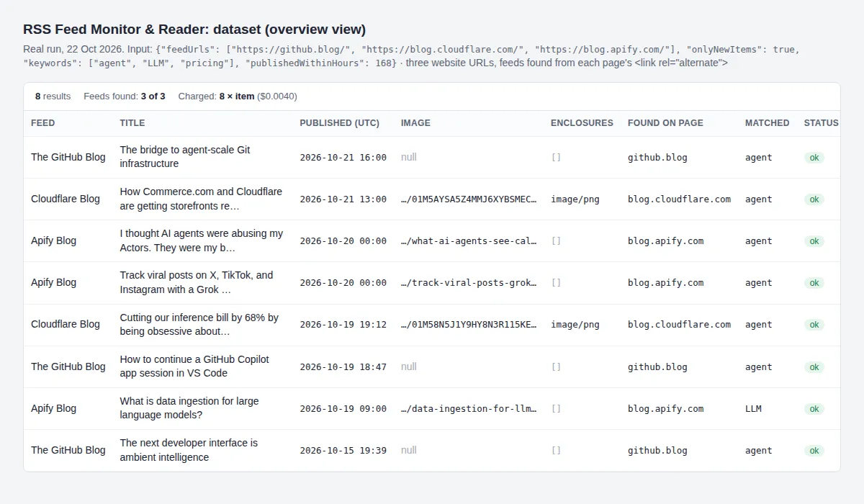Click the IMAGE column header
Image resolution: width=864 pixels, height=504 pixels.
coord(415,123)
